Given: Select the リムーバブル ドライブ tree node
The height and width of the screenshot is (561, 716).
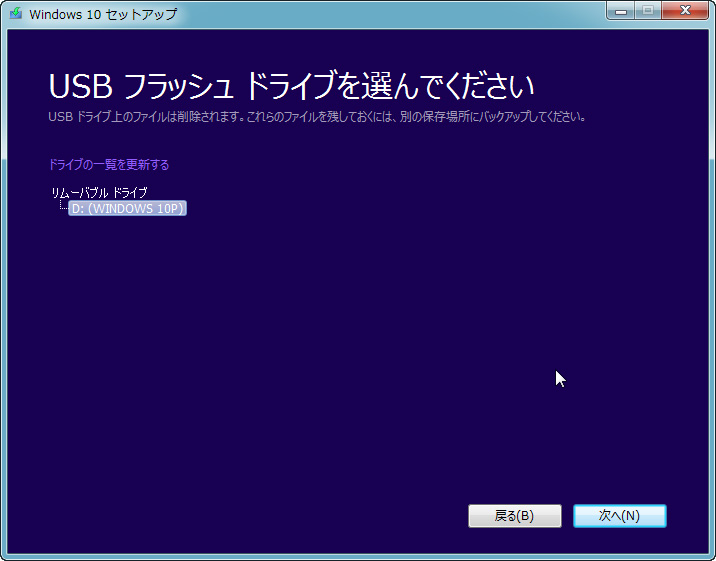Looking at the screenshot, I should click(x=99, y=193).
